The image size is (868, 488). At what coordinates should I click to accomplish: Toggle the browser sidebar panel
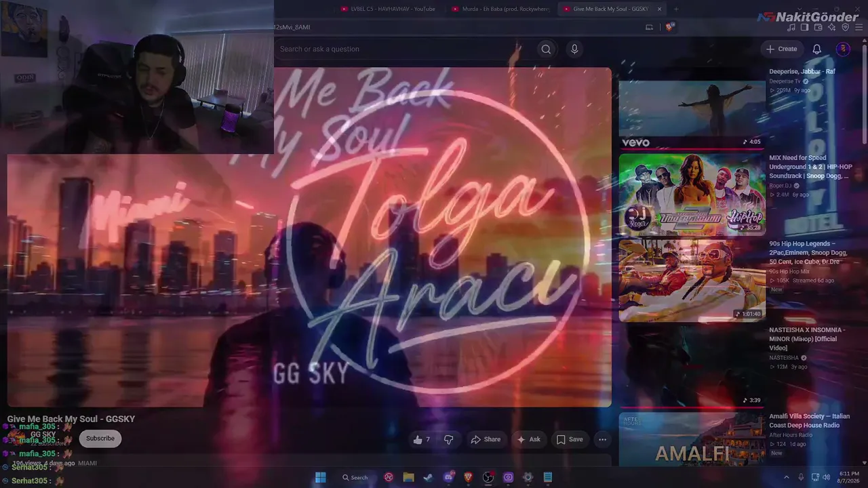(805, 27)
